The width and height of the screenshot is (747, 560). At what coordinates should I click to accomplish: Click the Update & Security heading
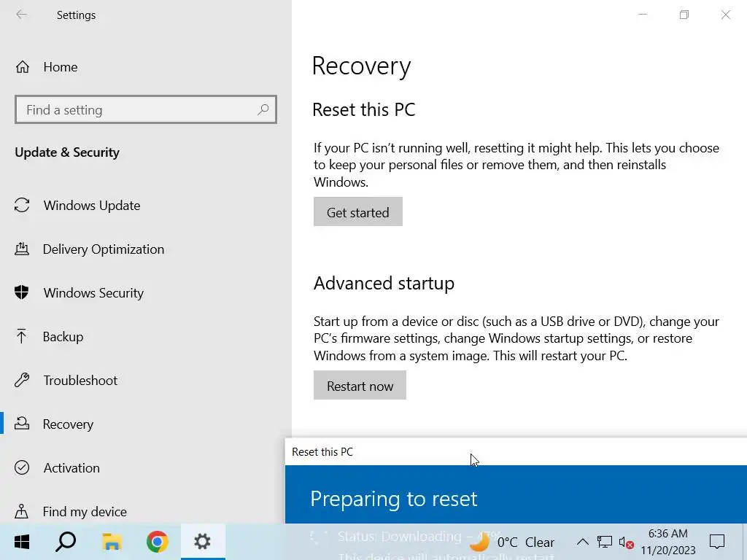pyautogui.click(x=67, y=152)
